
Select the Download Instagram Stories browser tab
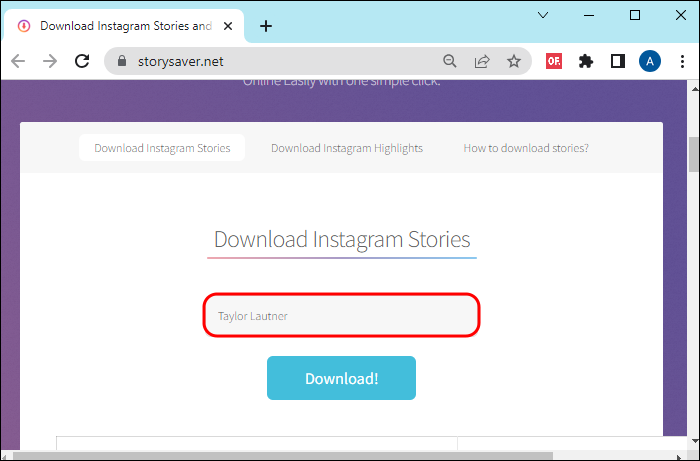pos(124,26)
